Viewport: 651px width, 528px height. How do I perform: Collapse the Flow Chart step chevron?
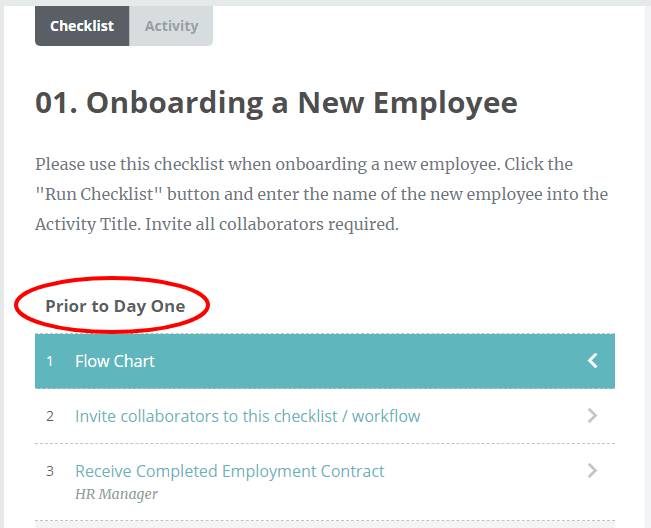(592, 361)
